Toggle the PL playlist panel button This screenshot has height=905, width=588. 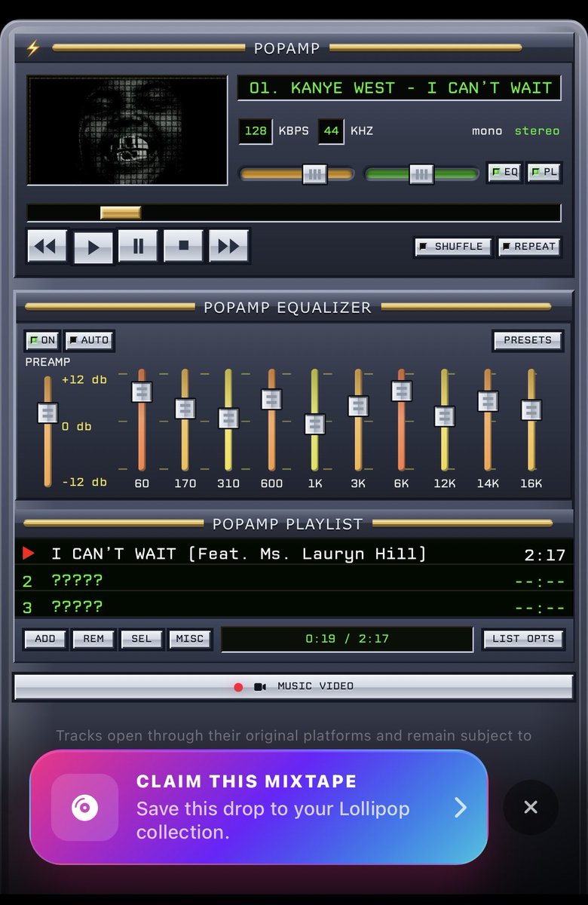[x=544, y=173]
